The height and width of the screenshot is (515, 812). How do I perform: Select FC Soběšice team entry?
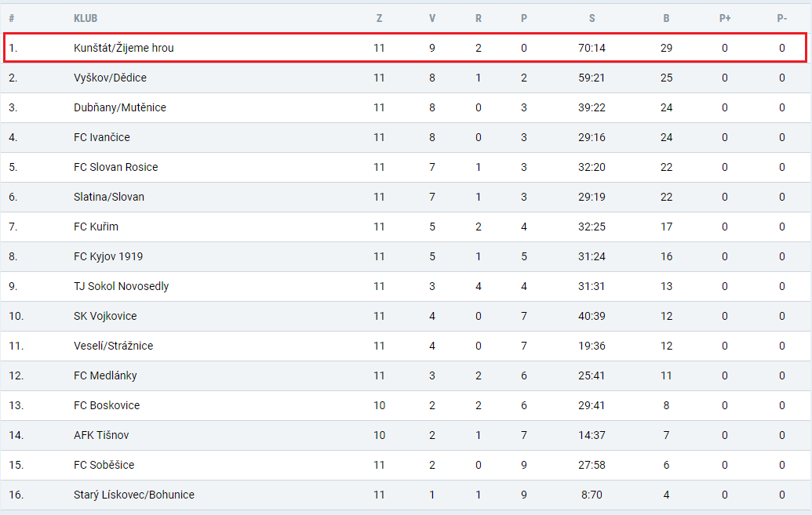click(x=104, y=465)
